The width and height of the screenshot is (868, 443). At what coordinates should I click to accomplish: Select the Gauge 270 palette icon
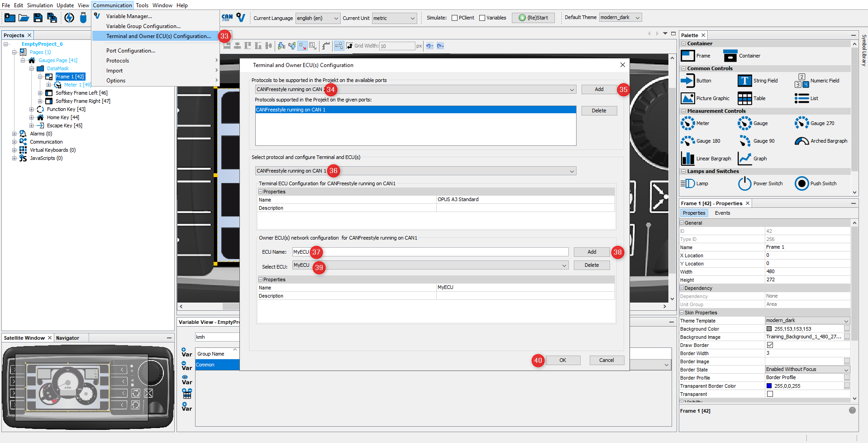pos(801,123)
